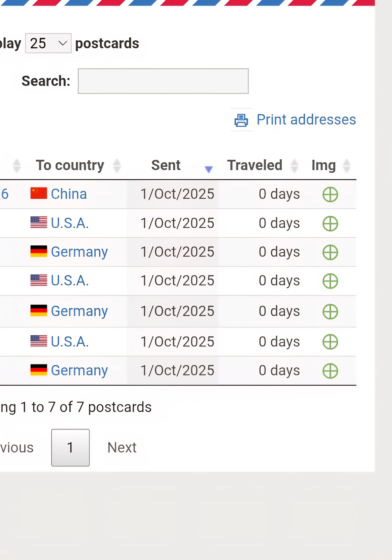Click the add image icon in China row
This screenshot has width=392, height=560.
(330, 194)
